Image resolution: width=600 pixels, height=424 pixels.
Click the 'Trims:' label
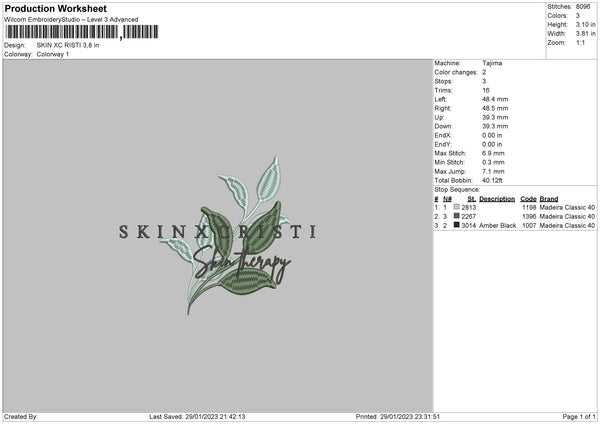443,90
